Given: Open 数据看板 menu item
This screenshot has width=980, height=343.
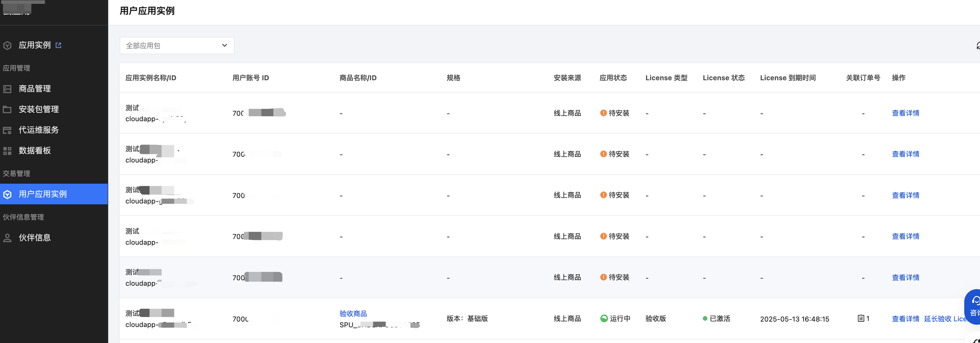Looking at the screenshot, I should tap(35, 151).
